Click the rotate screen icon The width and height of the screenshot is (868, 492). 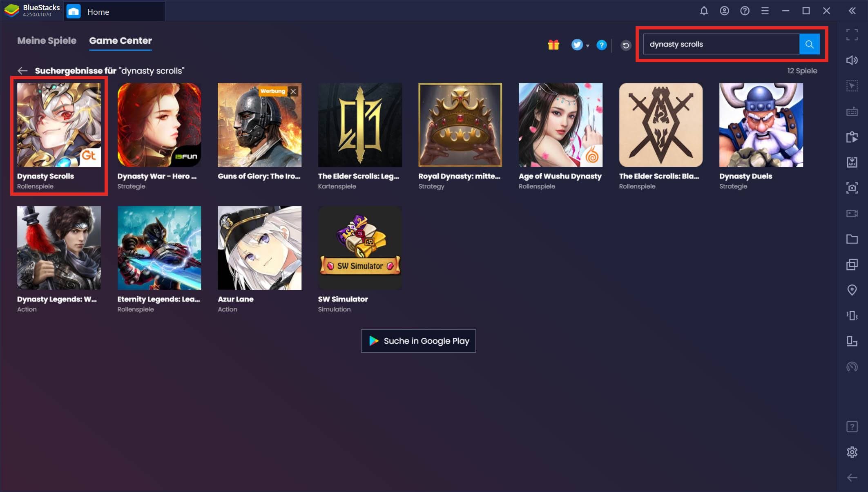[852, 341]
